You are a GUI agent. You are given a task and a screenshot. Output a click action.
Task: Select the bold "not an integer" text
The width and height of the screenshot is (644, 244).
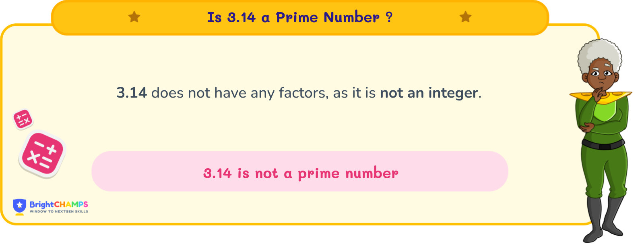(x=429, y=93)
